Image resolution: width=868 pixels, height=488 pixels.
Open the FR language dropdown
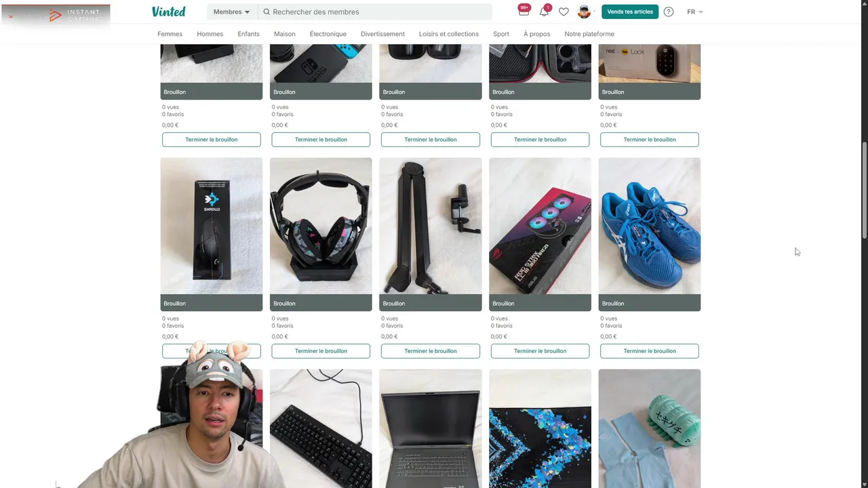click(695, 12)
